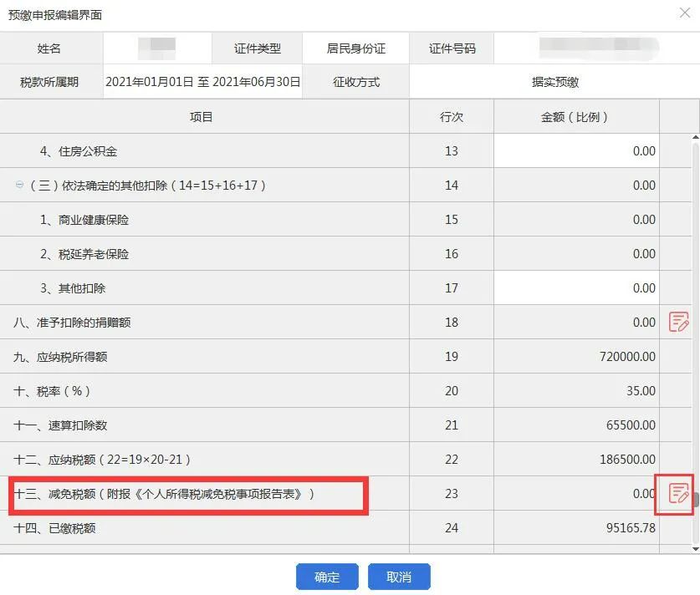Viewport: 700px width, 595px height.
Task: Select the 商业健康保险 amount cell
Action: coord(577,219)
